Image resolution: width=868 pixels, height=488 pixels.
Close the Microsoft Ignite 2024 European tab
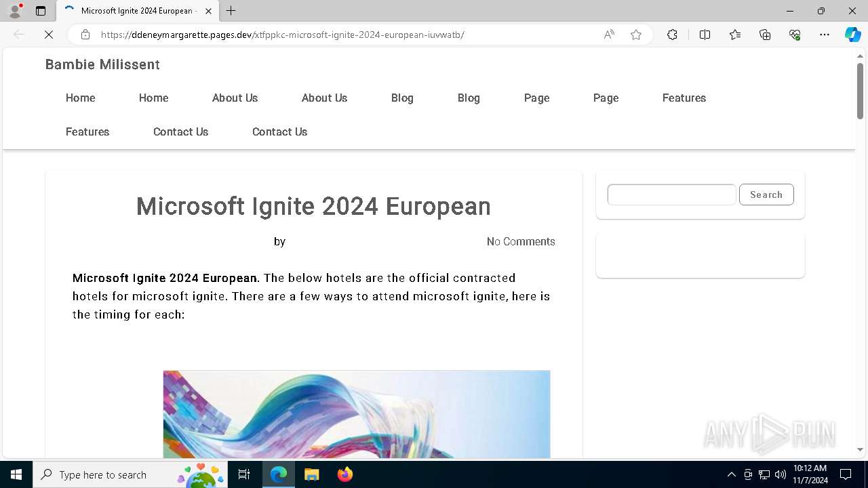[x=208, y=11]
